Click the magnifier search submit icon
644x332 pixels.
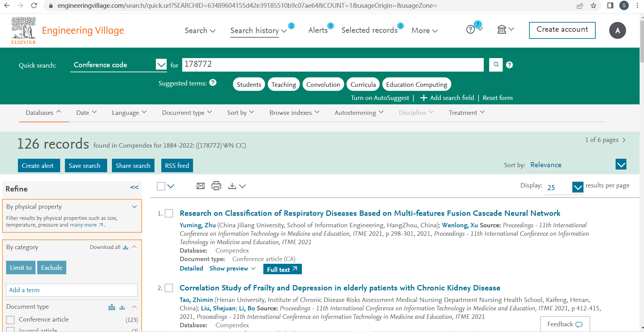point(496,65)
